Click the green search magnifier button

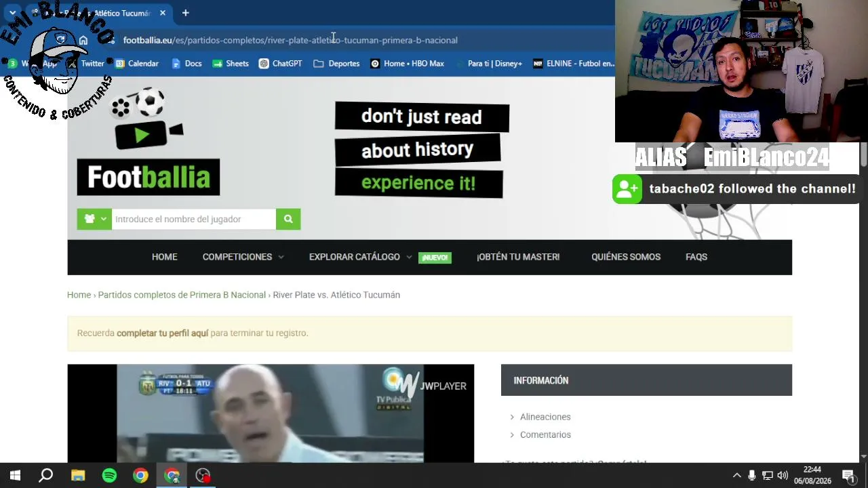pos(288,219)
